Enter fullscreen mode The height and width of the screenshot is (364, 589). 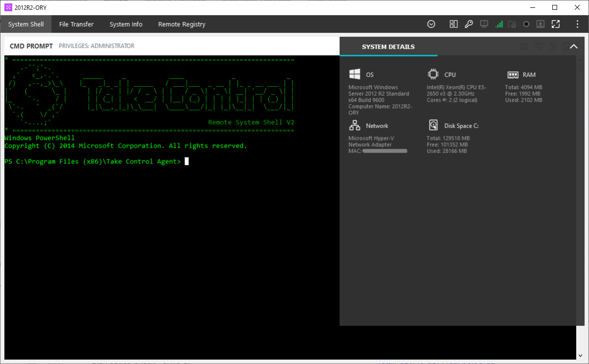556,24
